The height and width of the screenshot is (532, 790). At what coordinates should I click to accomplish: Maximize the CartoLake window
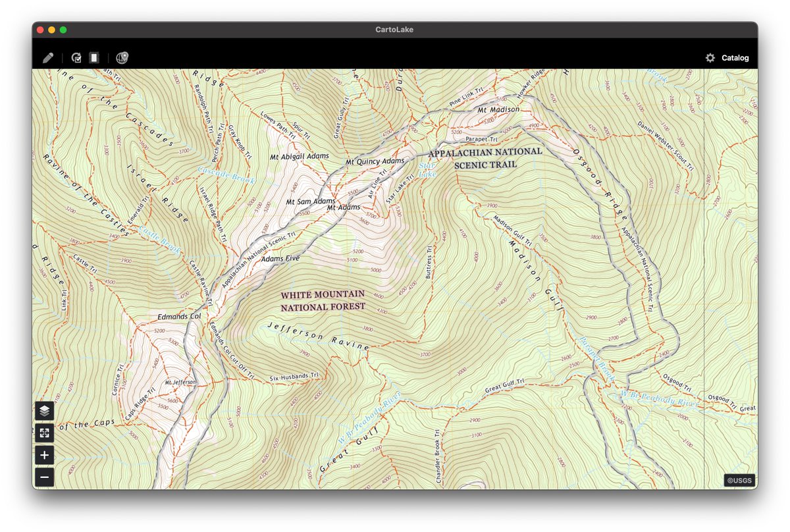point(63,30)
